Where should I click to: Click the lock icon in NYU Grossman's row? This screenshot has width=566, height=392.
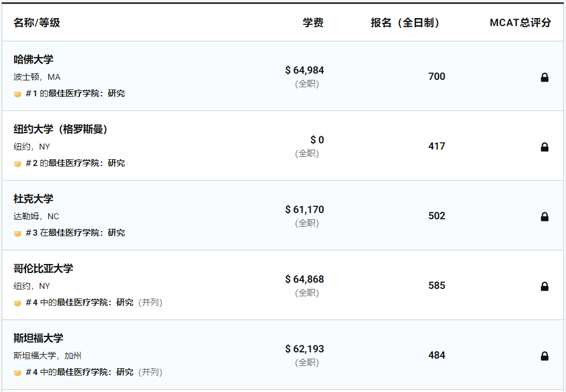coord(544,147)
